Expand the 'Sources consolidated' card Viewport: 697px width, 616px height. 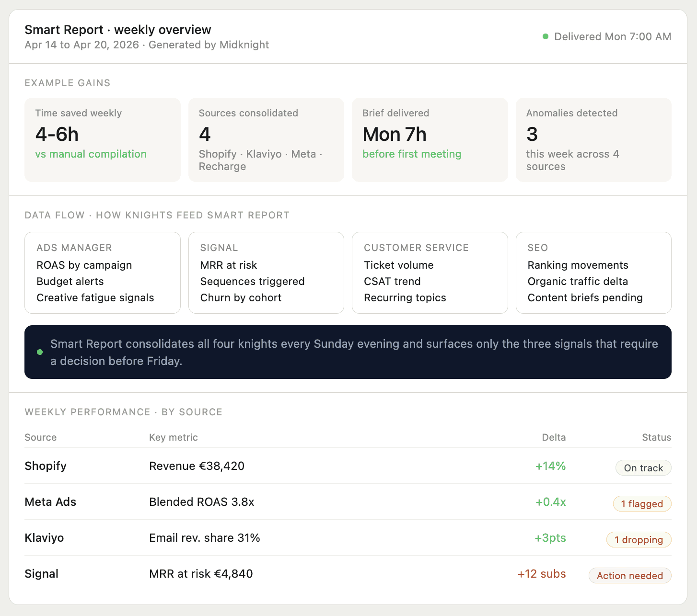coord(266,140)
